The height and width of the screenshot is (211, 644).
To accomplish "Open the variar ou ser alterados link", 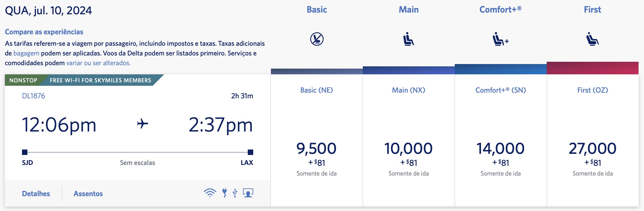I will coord(98,63).
